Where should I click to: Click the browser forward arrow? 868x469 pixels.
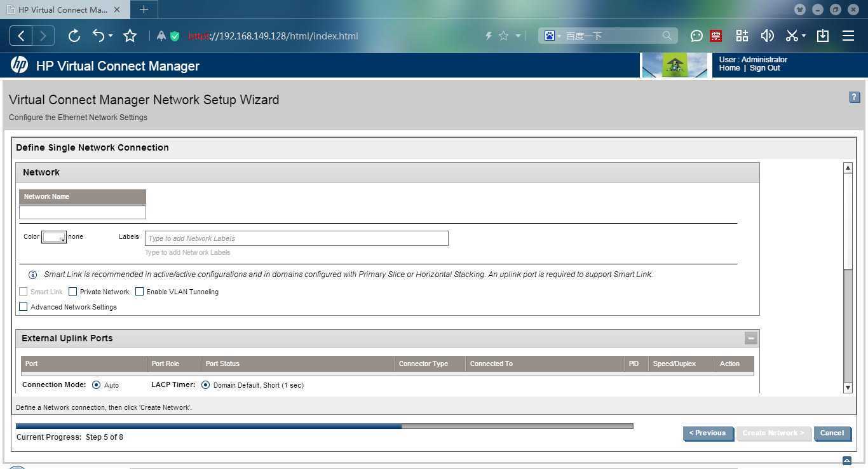point(43,36)
